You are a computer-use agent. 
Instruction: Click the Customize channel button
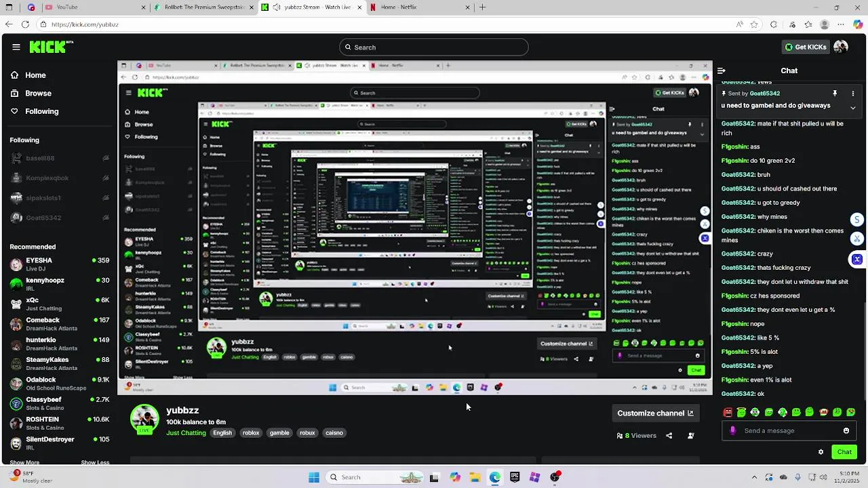tap(655, 413)
